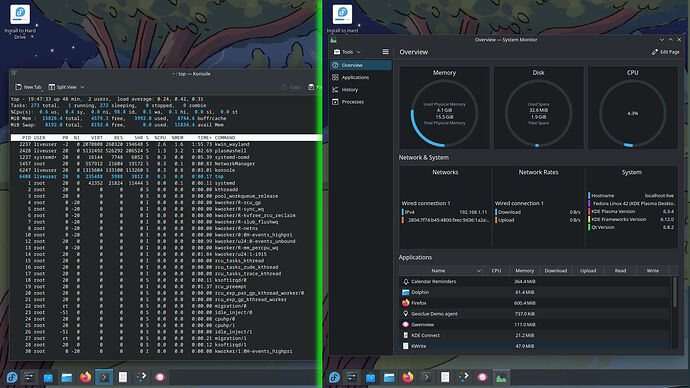This screenshot has height=388, width=690.
Task: Open Konsole terminal in taskbar below System Monitor
Action: (426, 377)
